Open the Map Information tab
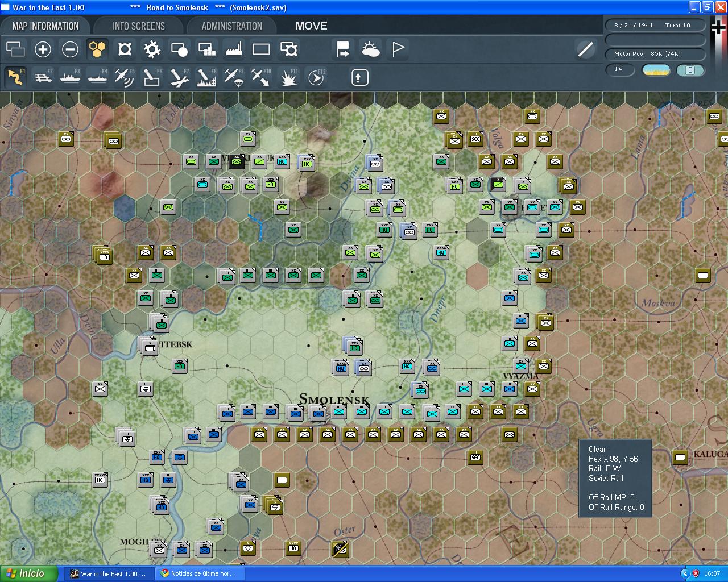This screenshot has width=728, height=582. click(45, 26)
